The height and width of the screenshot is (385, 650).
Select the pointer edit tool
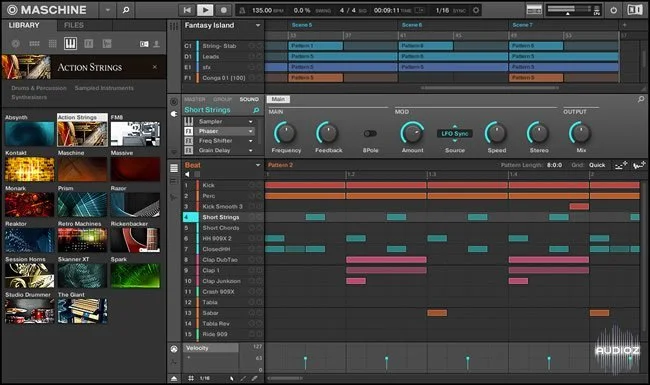coord(231,378)
